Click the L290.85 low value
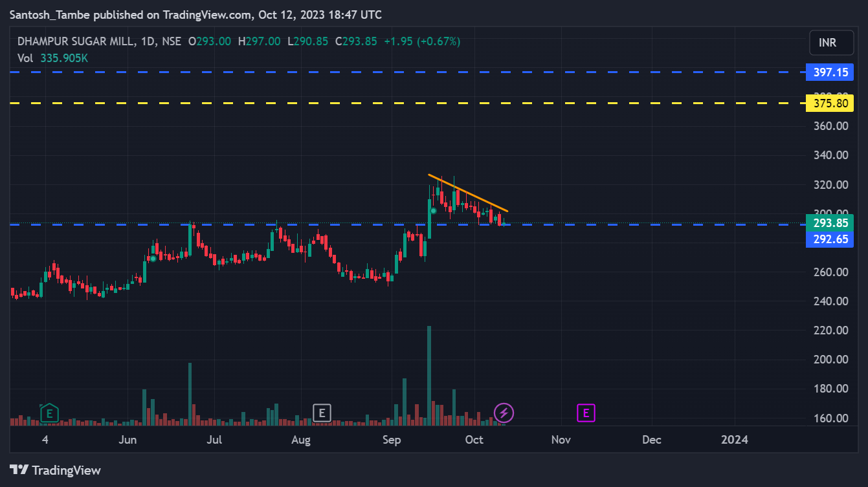 pyautogui.click(x=307, y=41)
